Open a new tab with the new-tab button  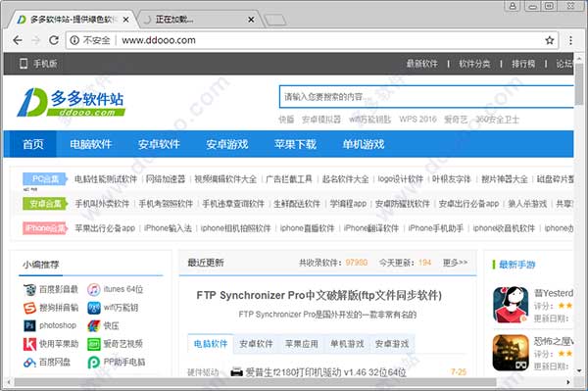[274, 20]
